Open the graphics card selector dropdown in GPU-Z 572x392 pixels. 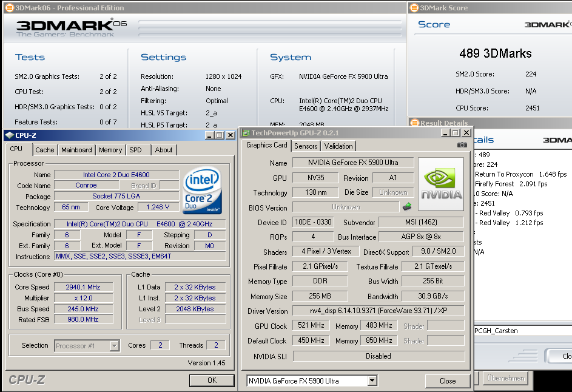point(372,380)
